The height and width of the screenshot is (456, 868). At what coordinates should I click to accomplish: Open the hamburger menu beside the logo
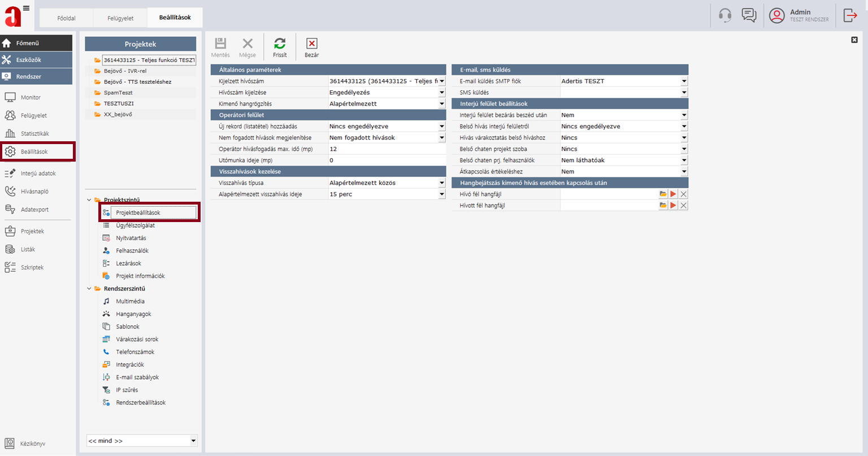(26, 8)
